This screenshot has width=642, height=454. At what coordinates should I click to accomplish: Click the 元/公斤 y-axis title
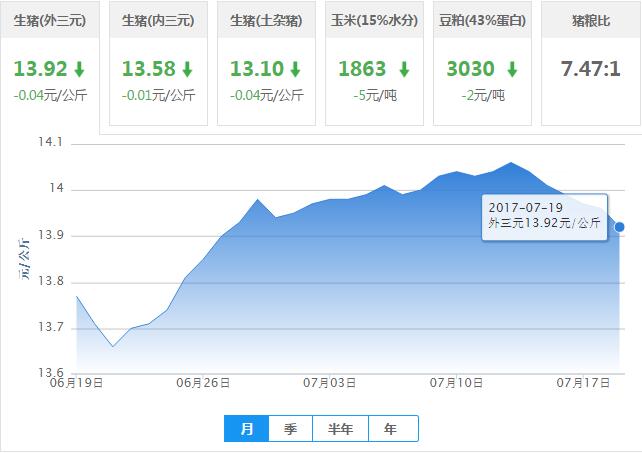pos(22,258)
